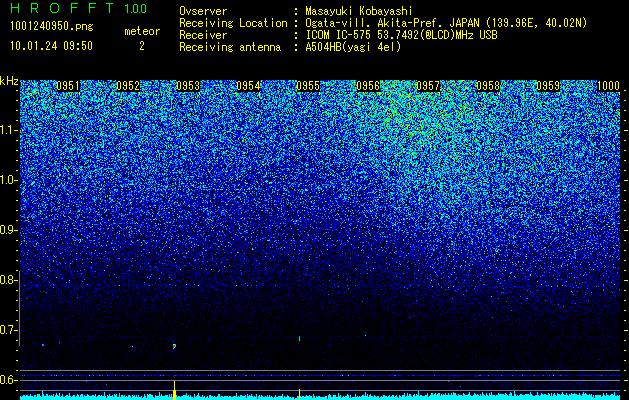Click the Ovserver label
Viewport: 629px width, 400px height.
[203, 11]
